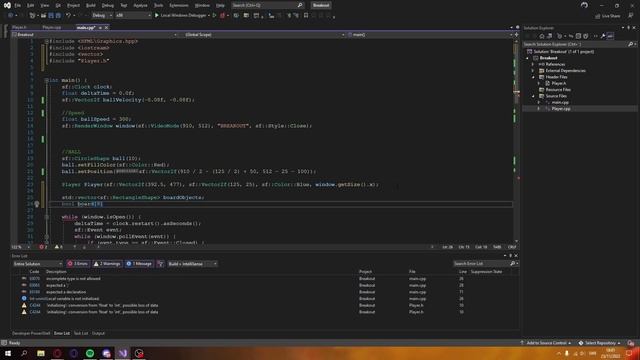Screen dimensions: 640x360
Task: Open the Debug menu
Action: [108, 5]
